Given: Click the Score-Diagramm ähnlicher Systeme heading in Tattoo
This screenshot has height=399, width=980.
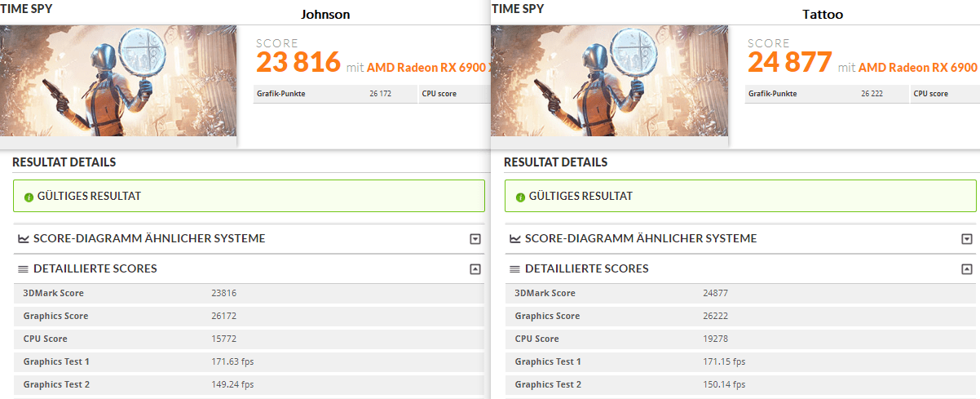Looking at the screenshot, I should pyautogui.click(x=642, y=238).
